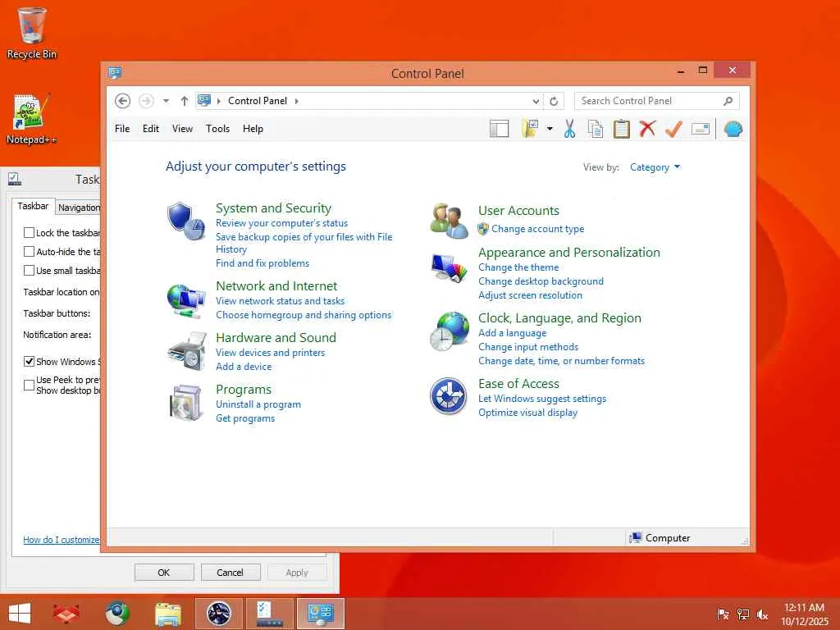Open the View by Category dropdown
The image size is (840, 630).
(x=655, y=167)
